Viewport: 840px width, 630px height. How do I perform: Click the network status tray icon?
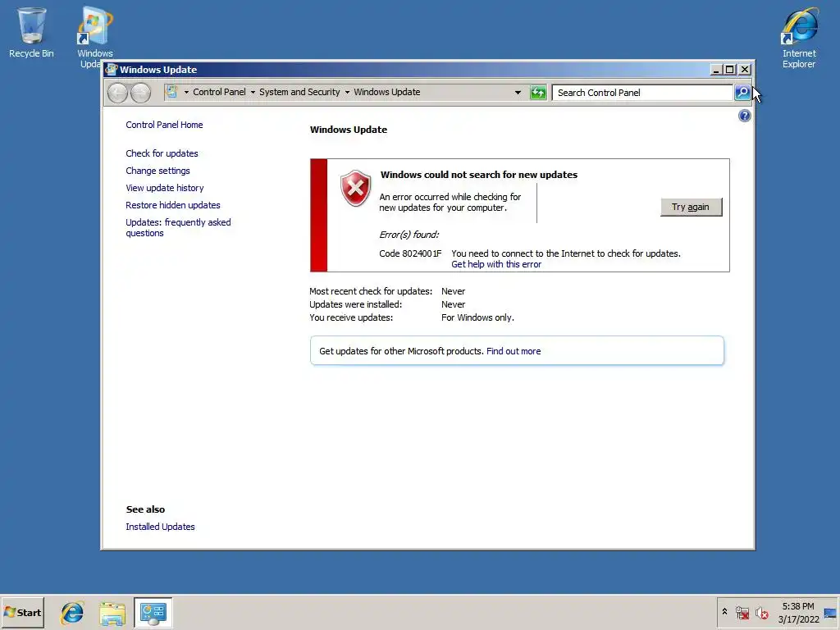[742, 613]
